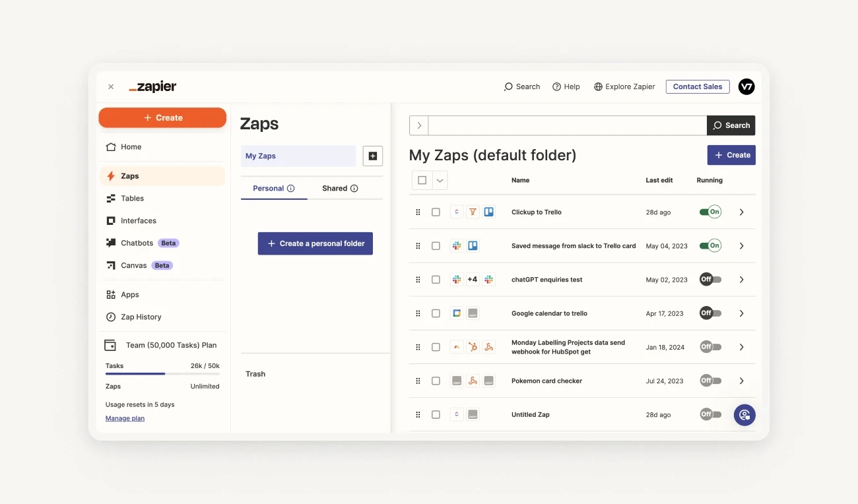Click the dark Search button
The height and width of the screenshot is (504, 858).
tap(731, 125)
